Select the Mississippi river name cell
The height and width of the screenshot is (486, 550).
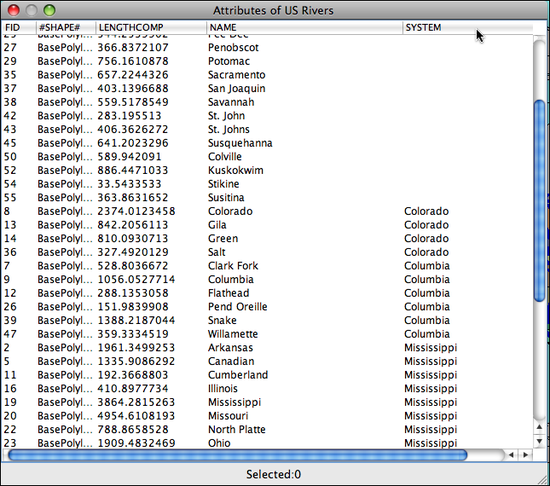point(234,402)
